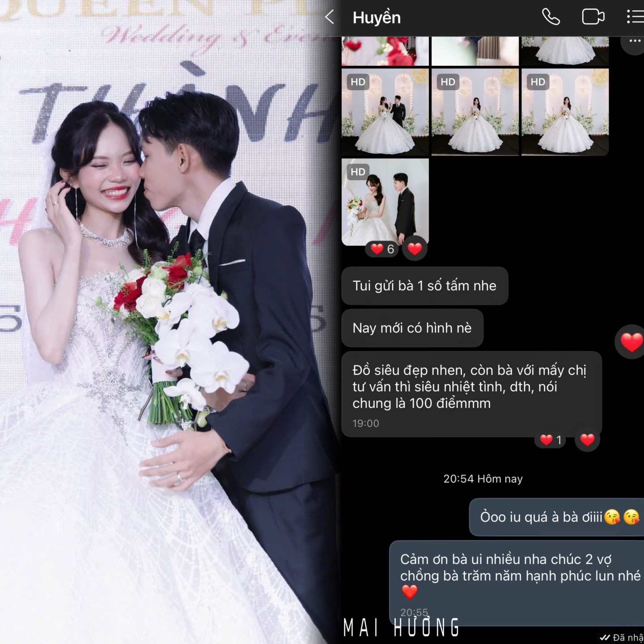Open the chat options list menu
The image size is (644, 644).
point(635,17)
